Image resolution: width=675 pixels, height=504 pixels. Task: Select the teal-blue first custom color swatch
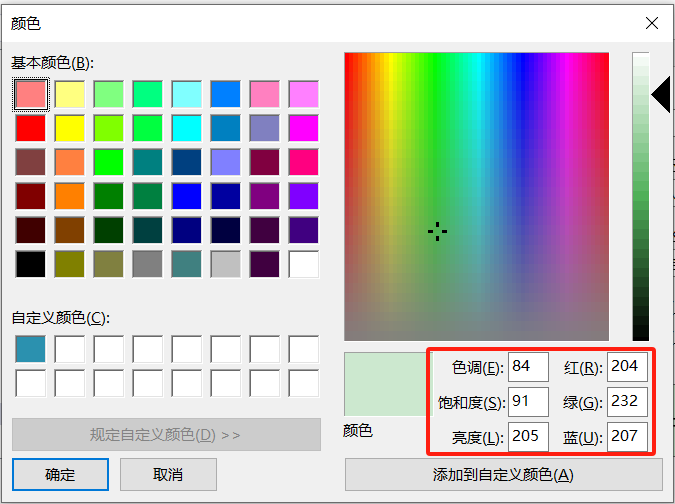coord(30,349)
